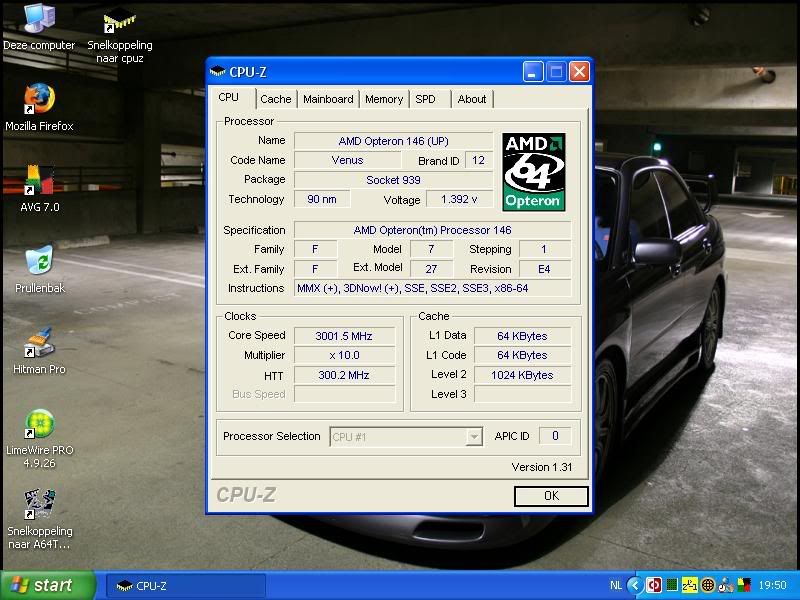Switch to the Cache tab

point(276,99)
